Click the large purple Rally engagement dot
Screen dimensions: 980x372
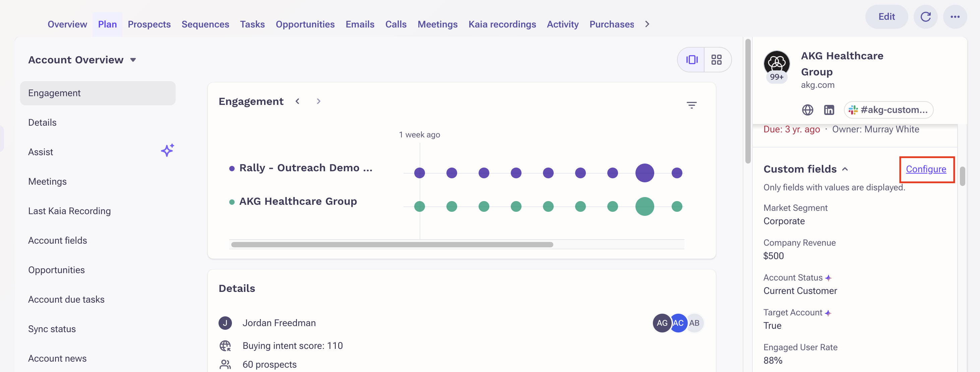tap(645, 173)
